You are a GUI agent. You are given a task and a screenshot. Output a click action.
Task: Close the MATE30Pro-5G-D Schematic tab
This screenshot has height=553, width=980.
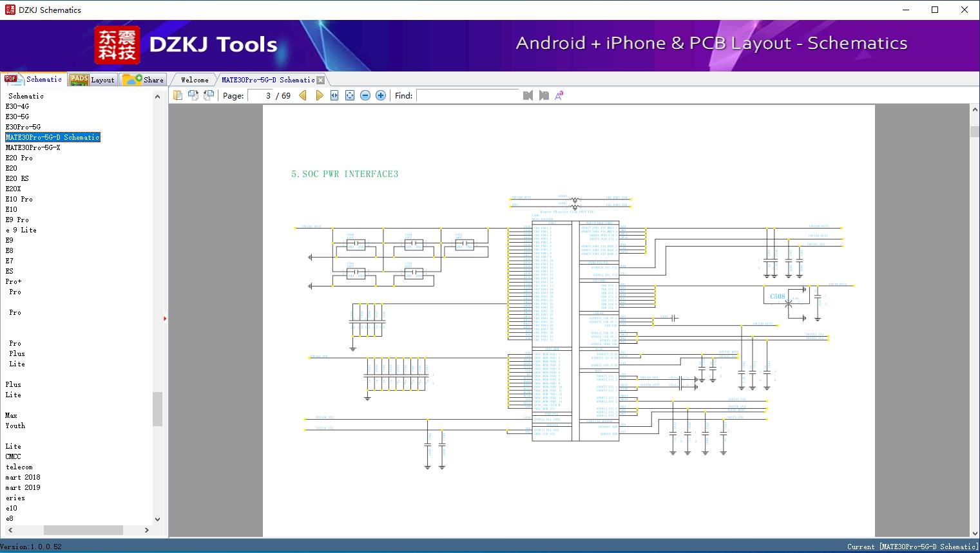pos(321,80)
